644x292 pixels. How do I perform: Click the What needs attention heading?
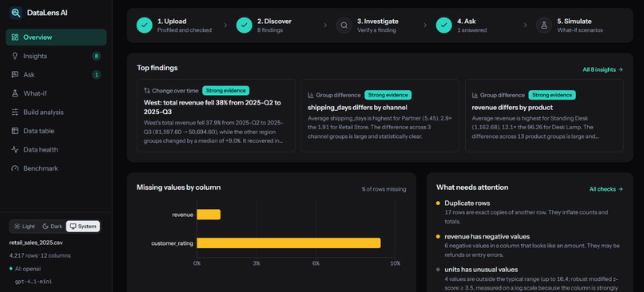472,187
